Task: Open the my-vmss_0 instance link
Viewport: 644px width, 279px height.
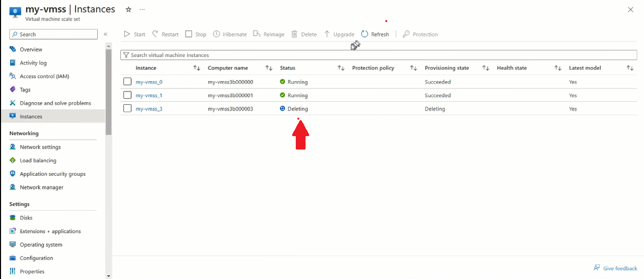Action: coord(149,82)
